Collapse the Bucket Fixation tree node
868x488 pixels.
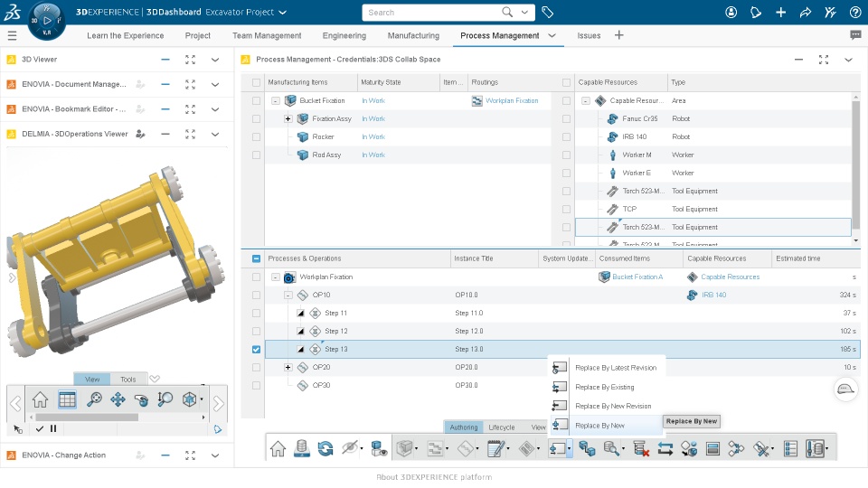tap(275, 100)
